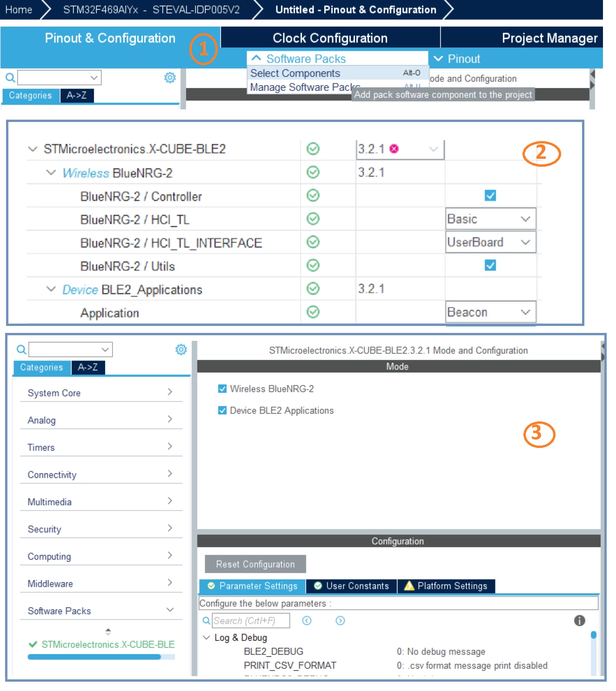
Task: Open the Pinout & Configuration tab
Action: 110,38
